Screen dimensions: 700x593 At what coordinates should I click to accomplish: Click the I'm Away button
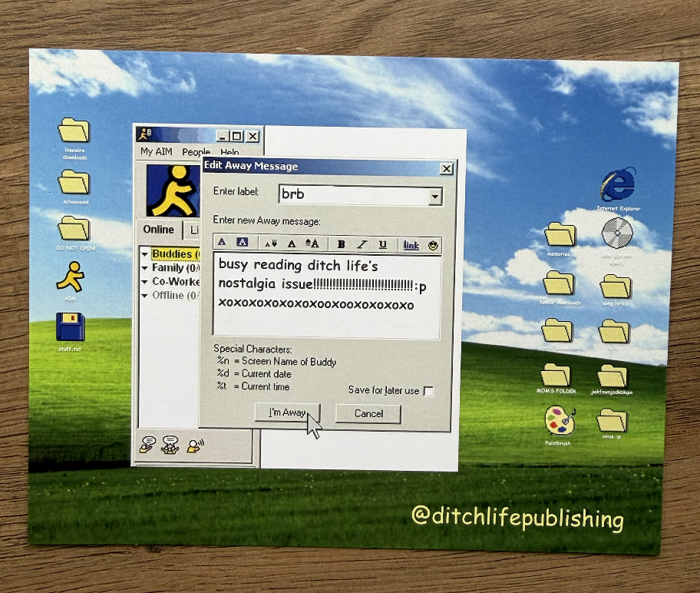click(288, 412)
